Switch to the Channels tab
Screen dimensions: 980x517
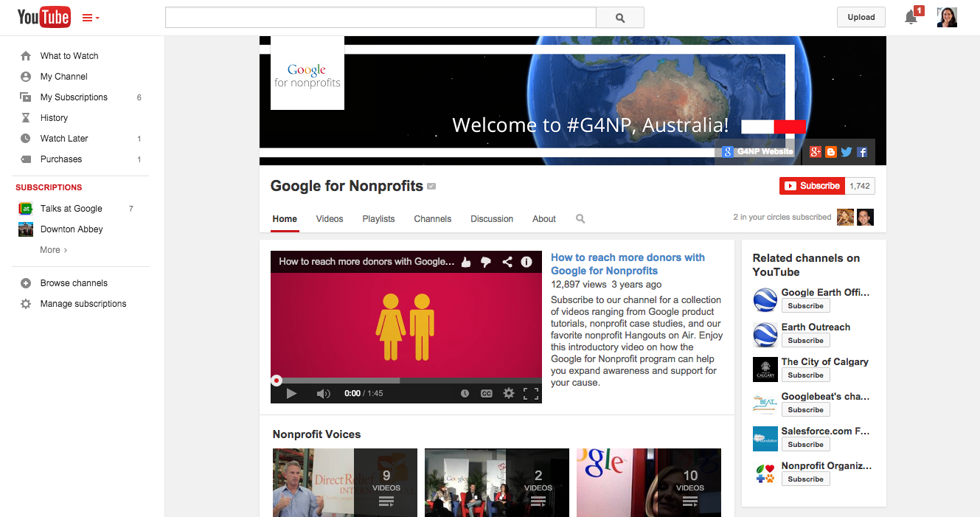[433, 219]
